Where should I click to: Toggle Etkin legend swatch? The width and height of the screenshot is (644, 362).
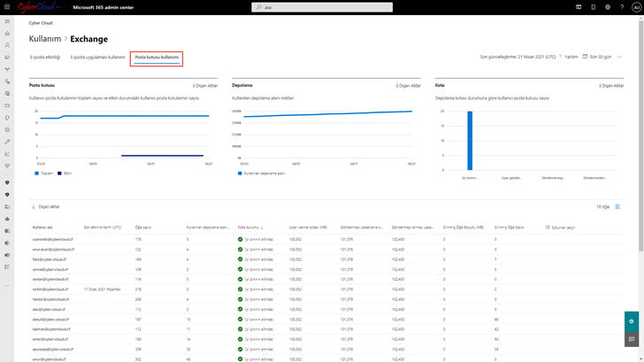coord(59,173)
